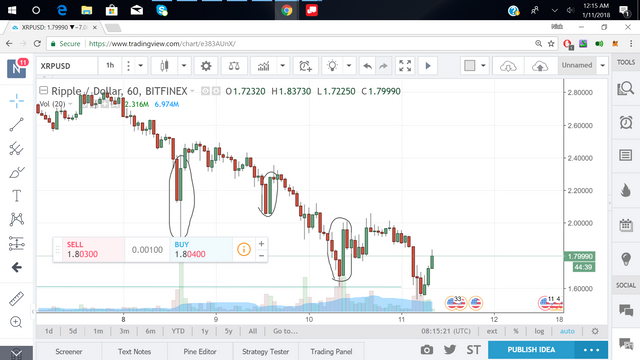Load chart layout from cloud
The height and width of the screenshot is (360, 640).
tap(508, 66)
